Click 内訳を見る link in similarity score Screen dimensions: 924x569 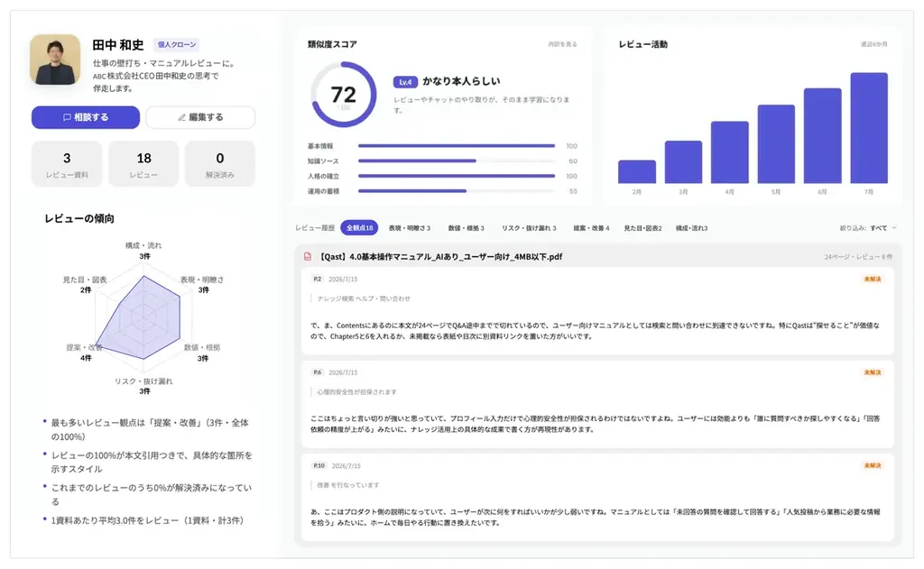click(x=562, y=44)
